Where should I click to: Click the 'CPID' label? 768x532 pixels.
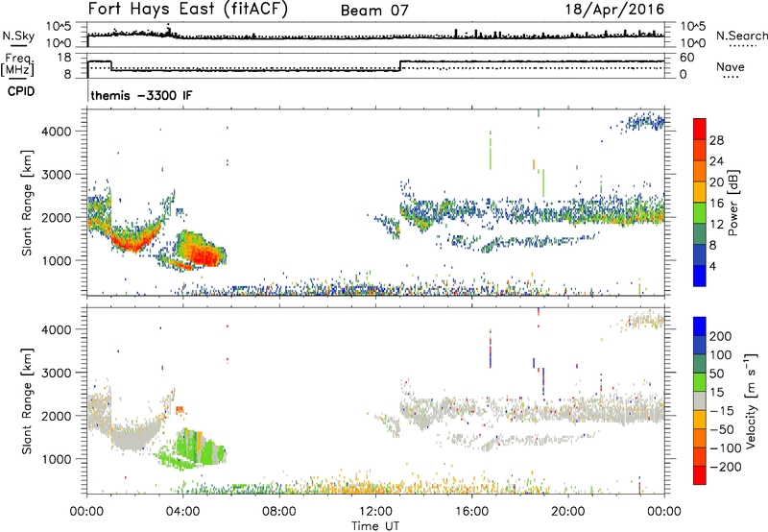[x=21, y=91]
